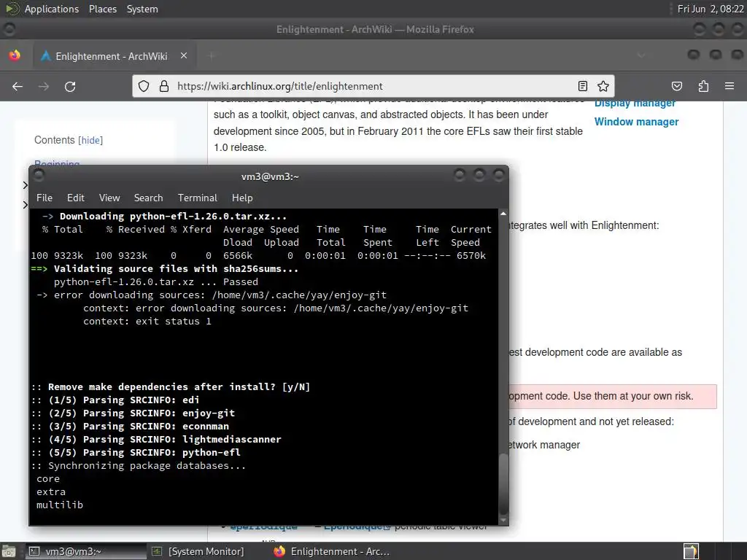Click the Firefox logo in tab bar

(x=15, y=55)
